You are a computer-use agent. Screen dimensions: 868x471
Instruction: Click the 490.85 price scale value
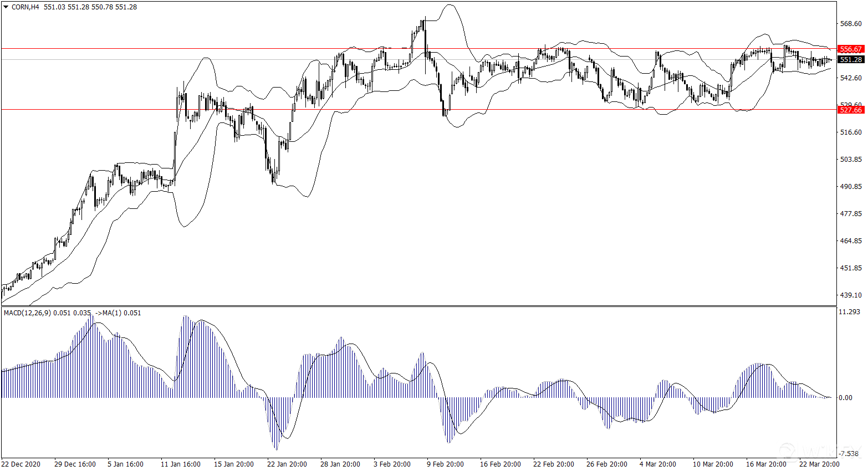click(851, 187)
